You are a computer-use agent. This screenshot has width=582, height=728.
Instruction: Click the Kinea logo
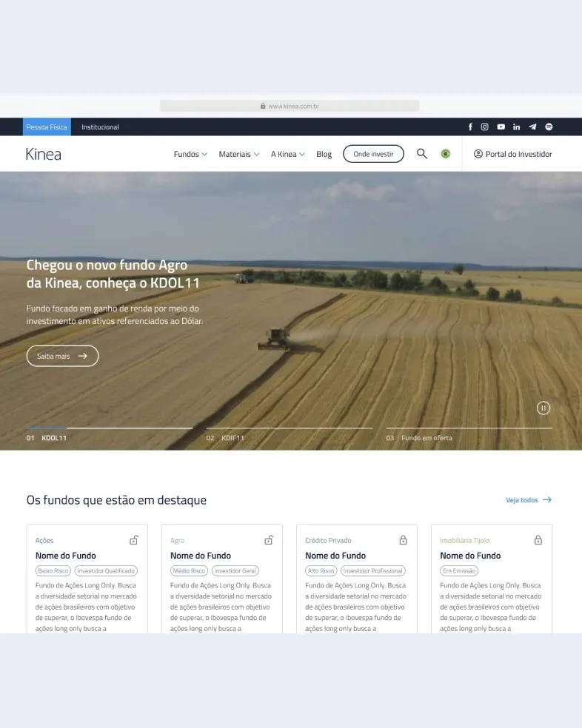[x=43, y=154]
